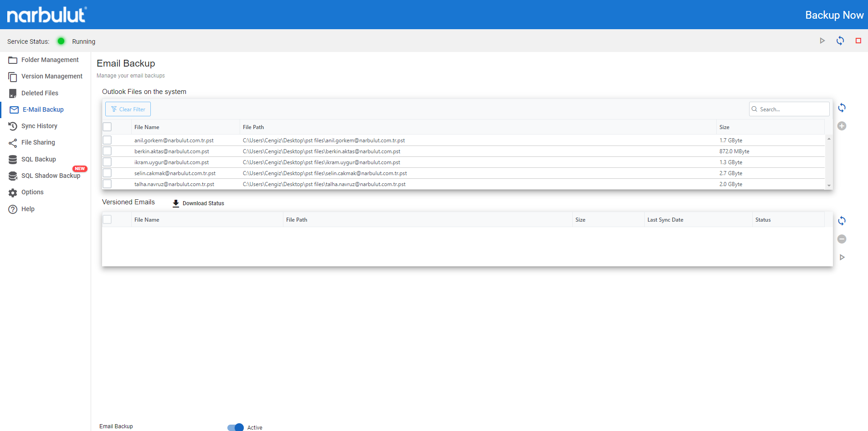Refresh the Versioned Emails list
This screenshot has height=431, width=868.
point(842,221)
